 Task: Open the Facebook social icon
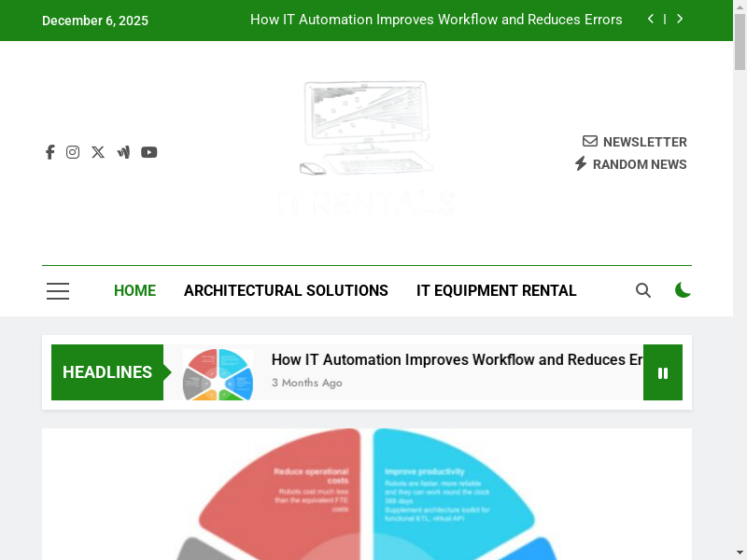50,152
